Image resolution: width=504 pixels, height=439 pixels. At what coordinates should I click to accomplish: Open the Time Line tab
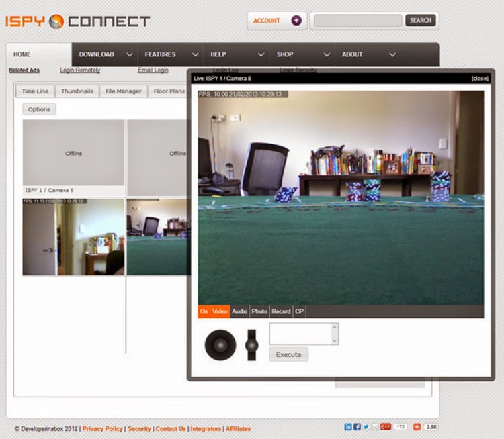[35, 91]
